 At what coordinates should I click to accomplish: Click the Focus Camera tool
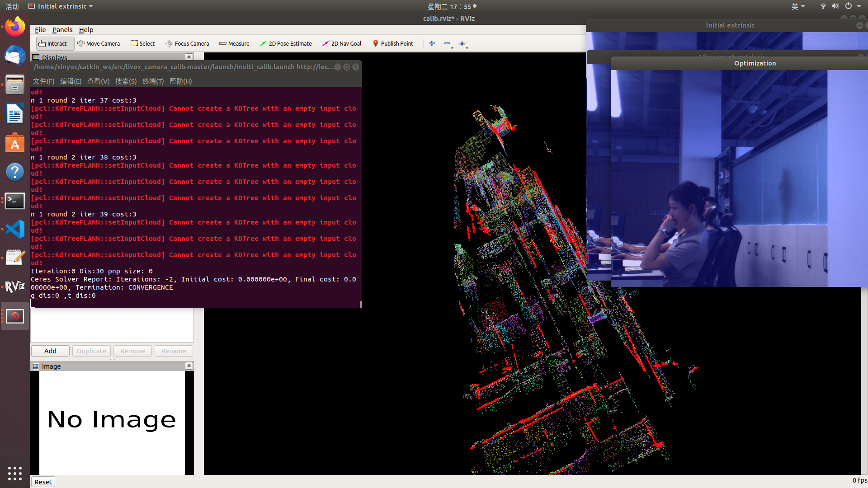click(x=187, y=43)
